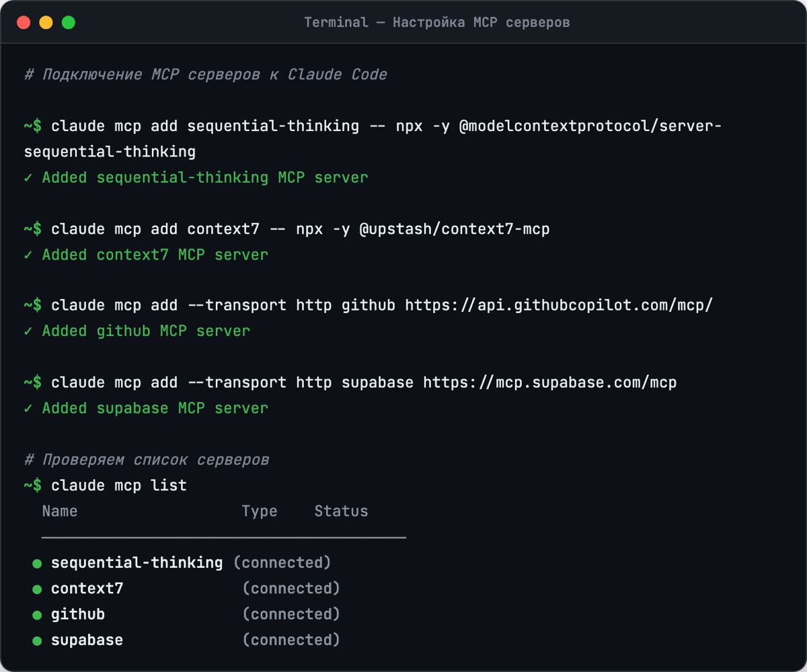Select the supabase entry in server list
The height and width of the screenshot is (672, 807).
click(87, 640)
